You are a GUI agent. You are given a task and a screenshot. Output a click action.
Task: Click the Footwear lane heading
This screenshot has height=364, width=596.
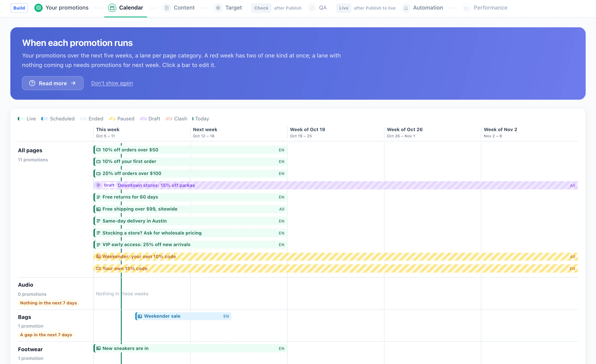click(x=30, y=349)
